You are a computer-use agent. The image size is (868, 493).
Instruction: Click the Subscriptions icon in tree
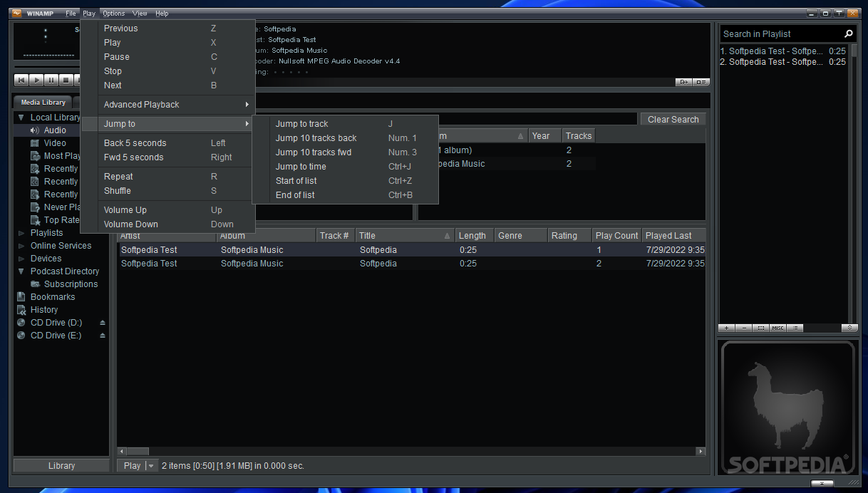(x=36, y=284)
